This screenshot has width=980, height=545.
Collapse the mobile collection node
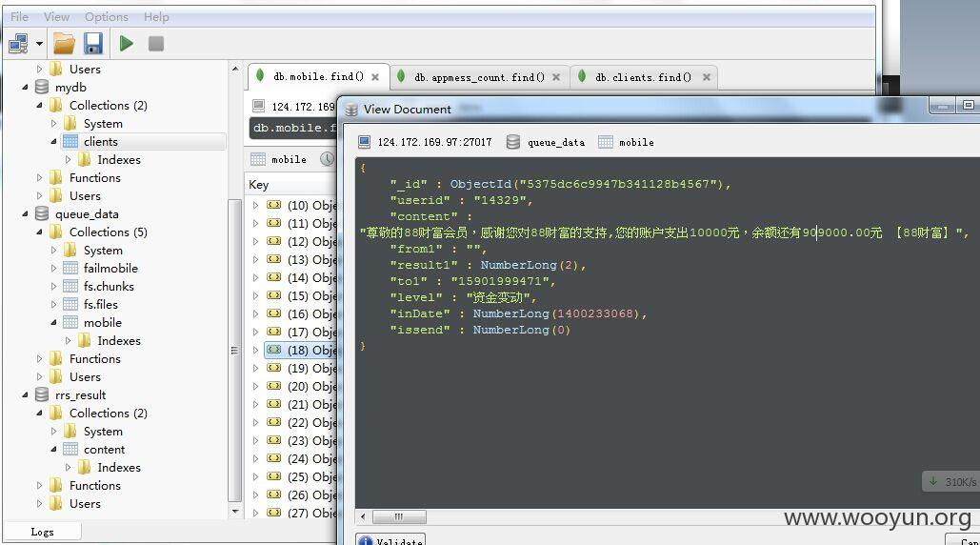53,322
